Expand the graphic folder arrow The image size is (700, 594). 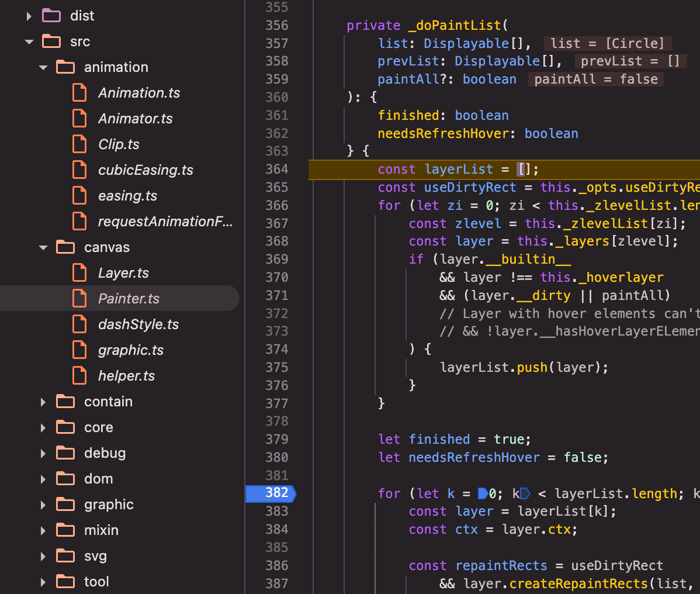[x=43, y=505]
